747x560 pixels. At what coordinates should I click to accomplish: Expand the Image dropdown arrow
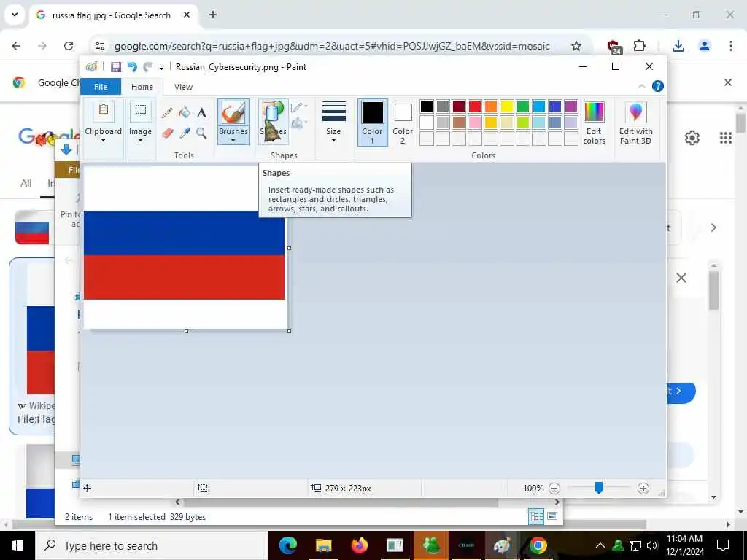[x=141, y=141]
